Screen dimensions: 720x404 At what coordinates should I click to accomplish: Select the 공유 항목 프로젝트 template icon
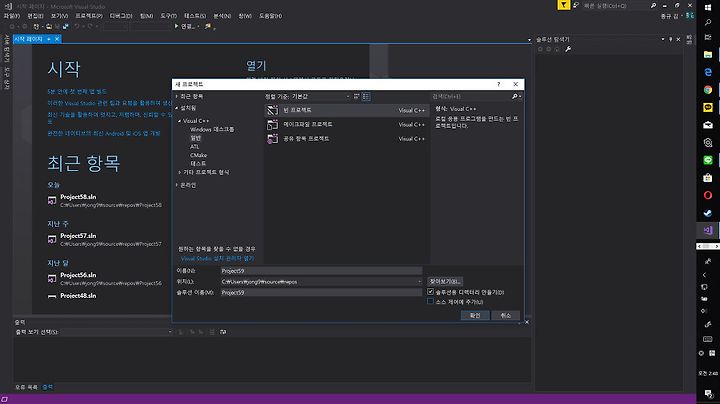(273, 139)
